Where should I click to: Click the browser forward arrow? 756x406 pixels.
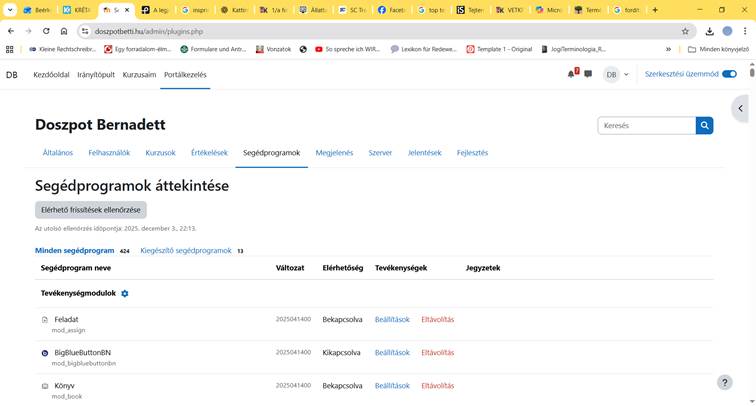click(28, 31)
